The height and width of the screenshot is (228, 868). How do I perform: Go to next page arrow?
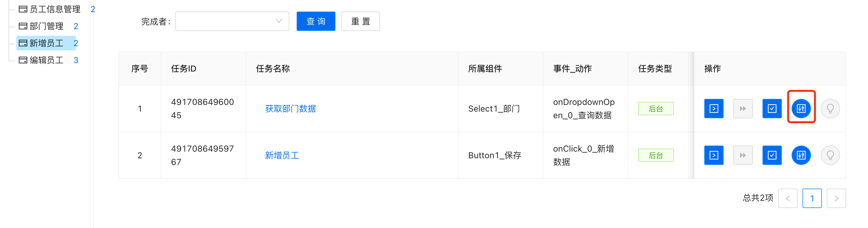coord(836,198)
